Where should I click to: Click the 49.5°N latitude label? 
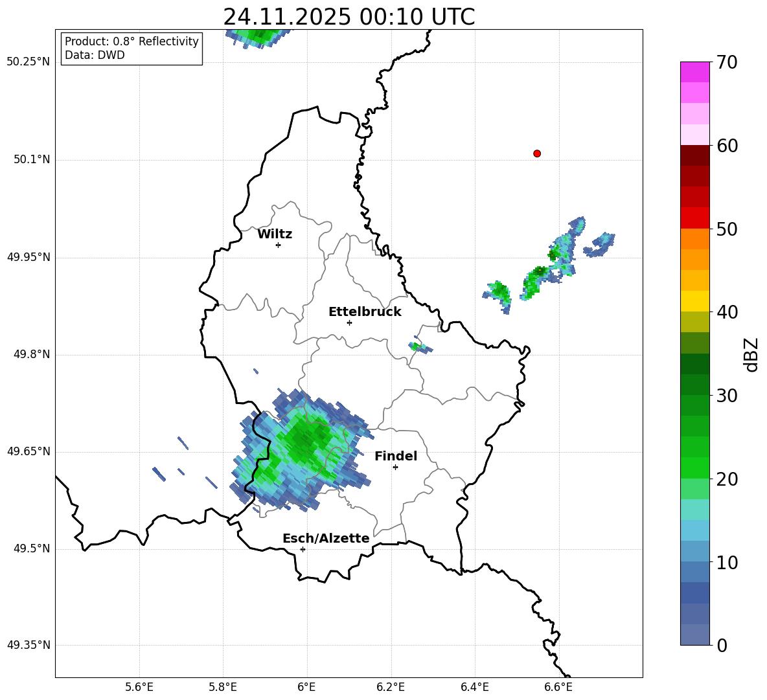click(x=32, y=548)
